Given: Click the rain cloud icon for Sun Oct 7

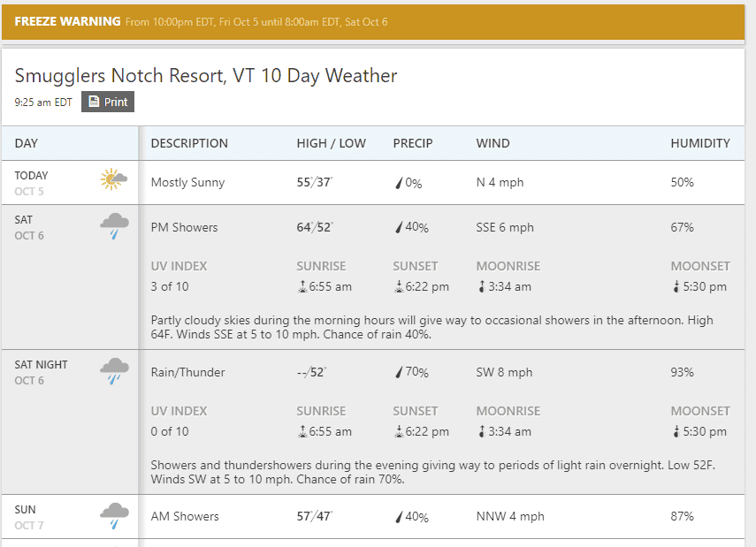Looking at the screenshot, I should tap(114, 516).
